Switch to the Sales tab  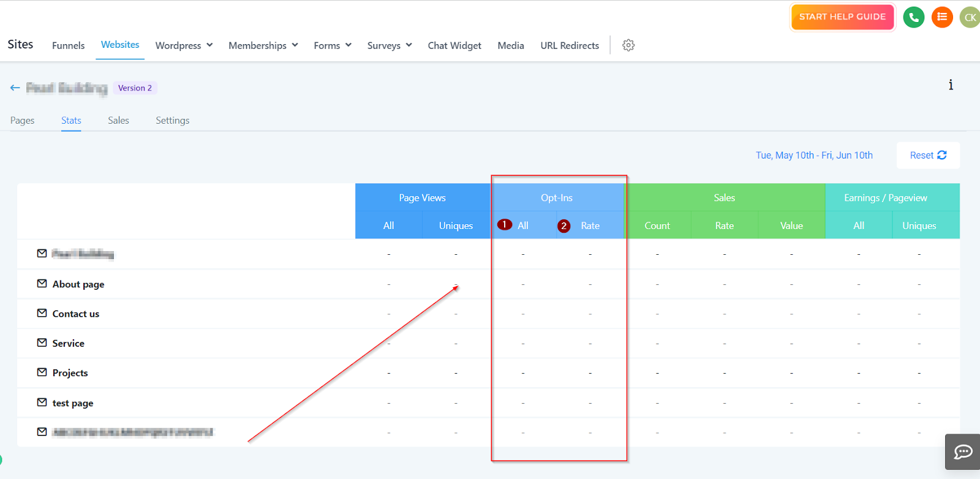coord(118,121)
